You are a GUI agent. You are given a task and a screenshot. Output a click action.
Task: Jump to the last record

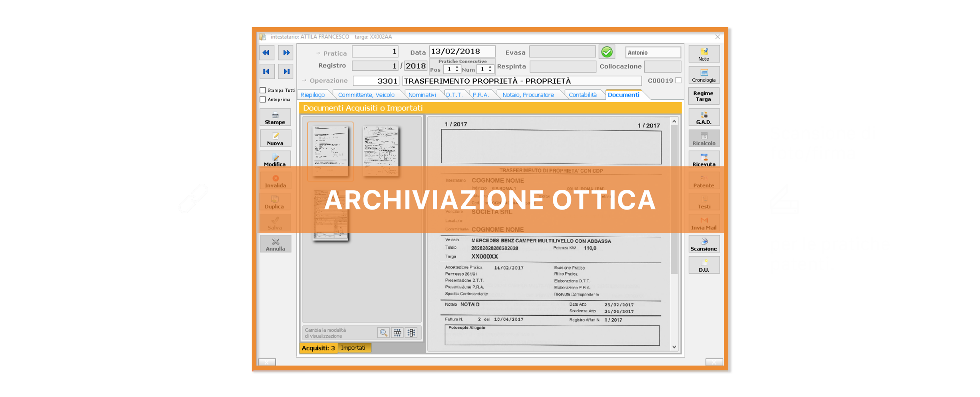click(286, 71)
